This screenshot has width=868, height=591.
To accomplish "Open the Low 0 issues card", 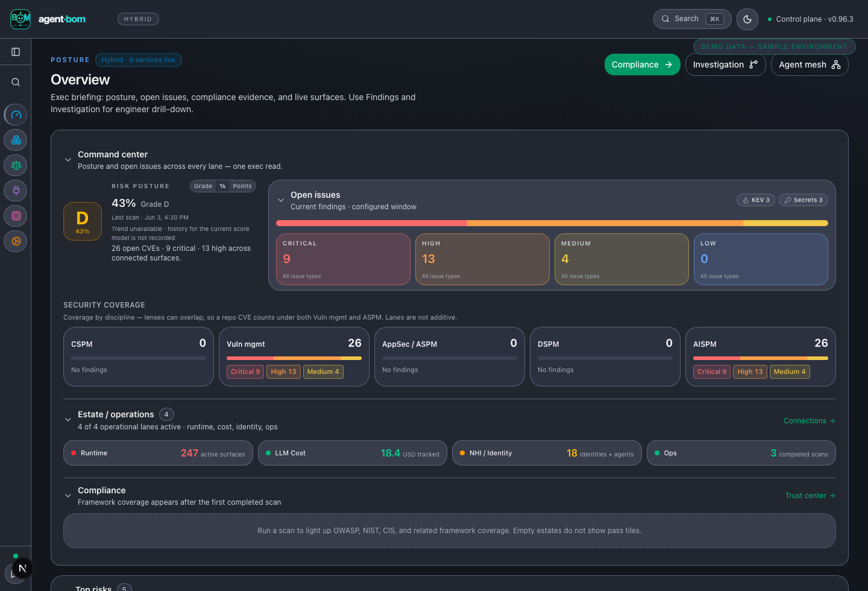I will (x=761, y=259).
